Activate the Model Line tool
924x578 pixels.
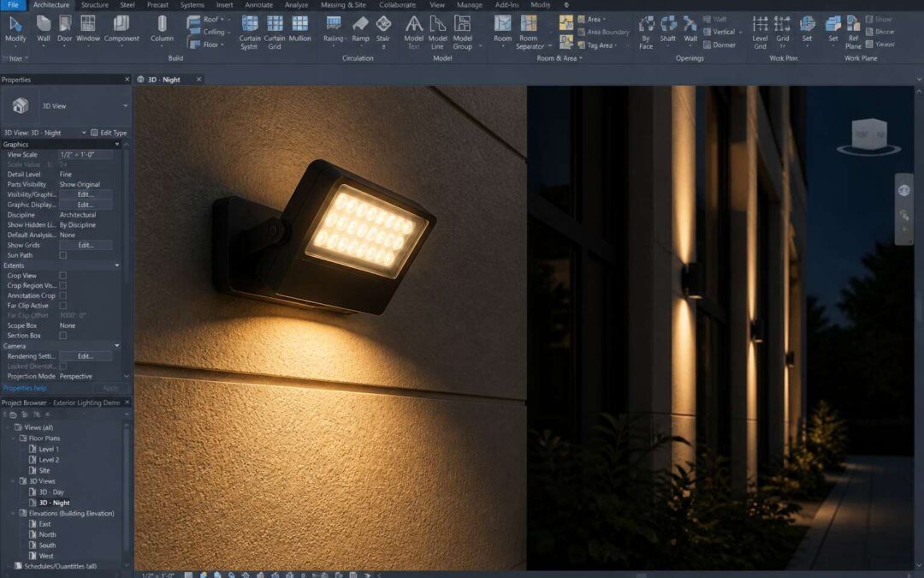[437, 33]
